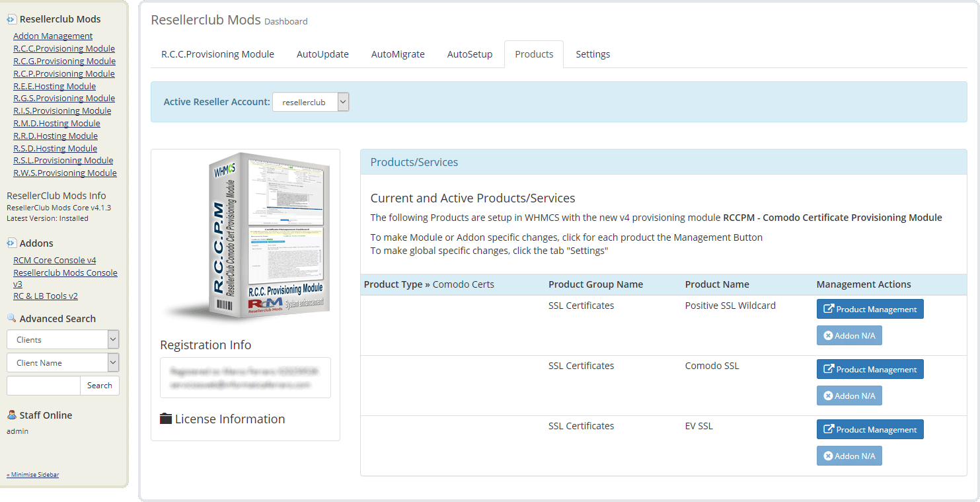This screenshot has height=502, width=980.
Task: Open the Addon Management link
Action: (53, 36)
